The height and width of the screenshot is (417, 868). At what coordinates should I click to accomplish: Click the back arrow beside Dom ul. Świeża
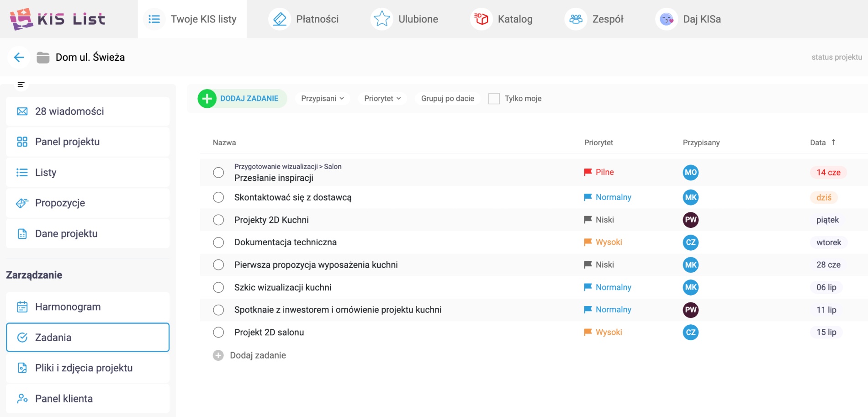click(x=19, y=58)
